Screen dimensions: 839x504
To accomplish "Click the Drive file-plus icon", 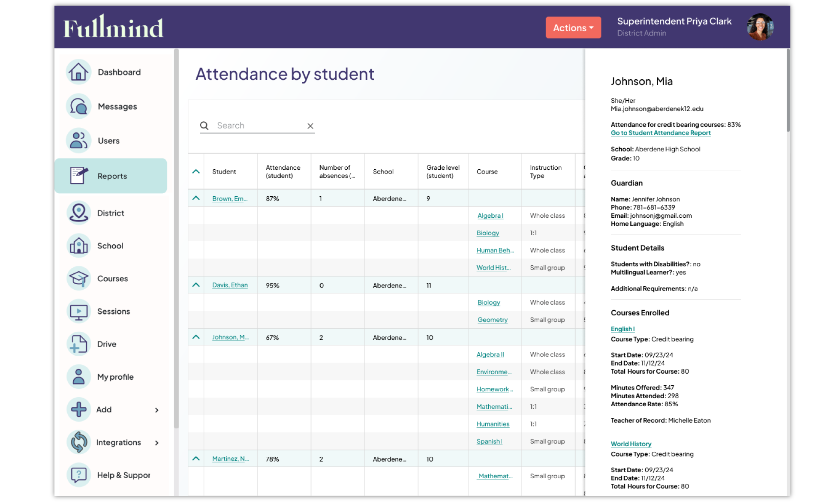I will point(78,344).
